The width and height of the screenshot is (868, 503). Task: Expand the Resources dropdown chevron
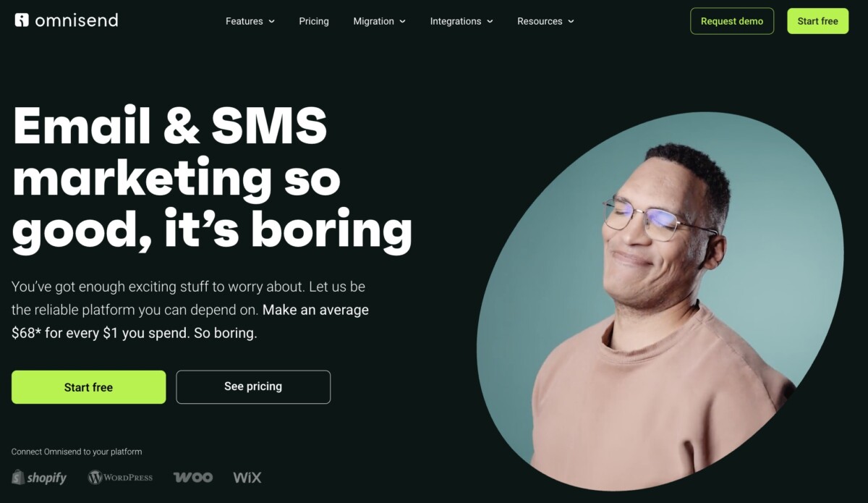click(x=571, y=22)
